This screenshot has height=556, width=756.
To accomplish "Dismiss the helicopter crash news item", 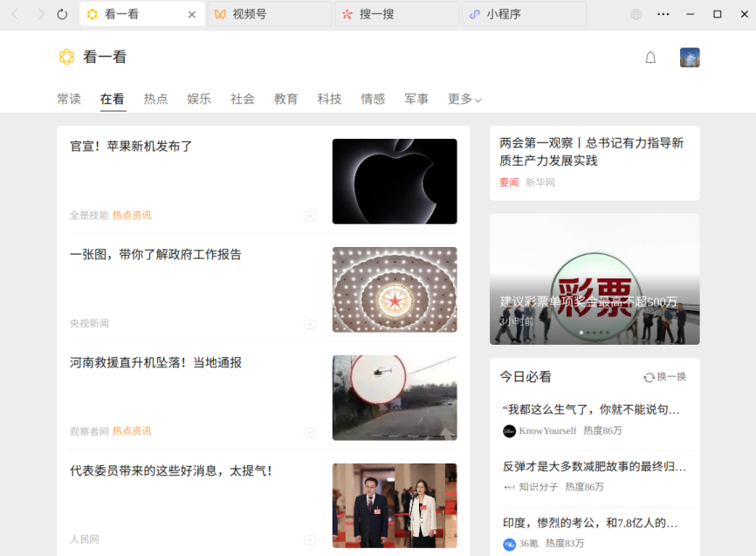I will pos(310,432).
